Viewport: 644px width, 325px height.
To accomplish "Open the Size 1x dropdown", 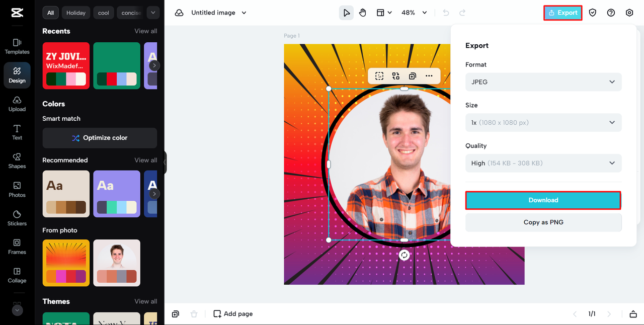I will point(543,123).
